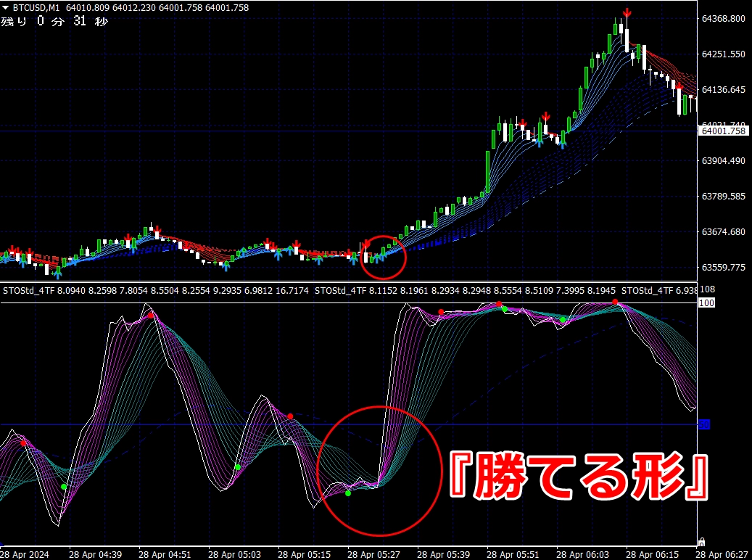Click price scale value 63789.585
752x560 pixels.
[x=723, y=197]
